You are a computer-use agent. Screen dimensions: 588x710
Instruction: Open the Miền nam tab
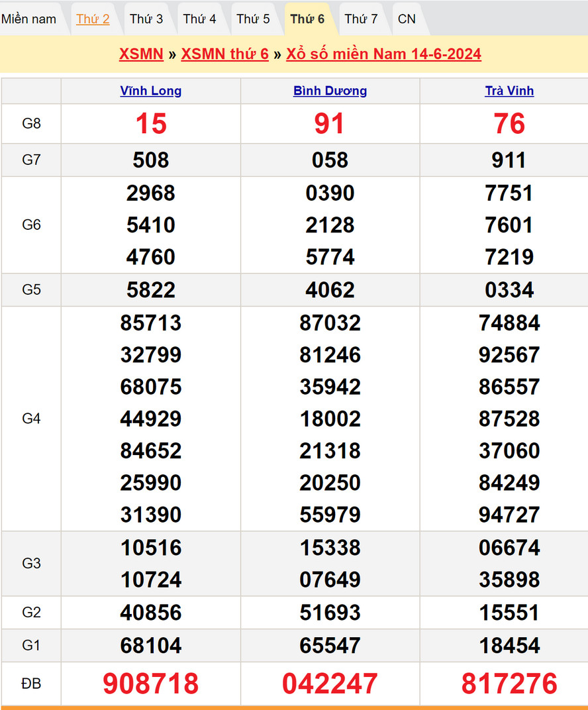(x=29, y=19)
